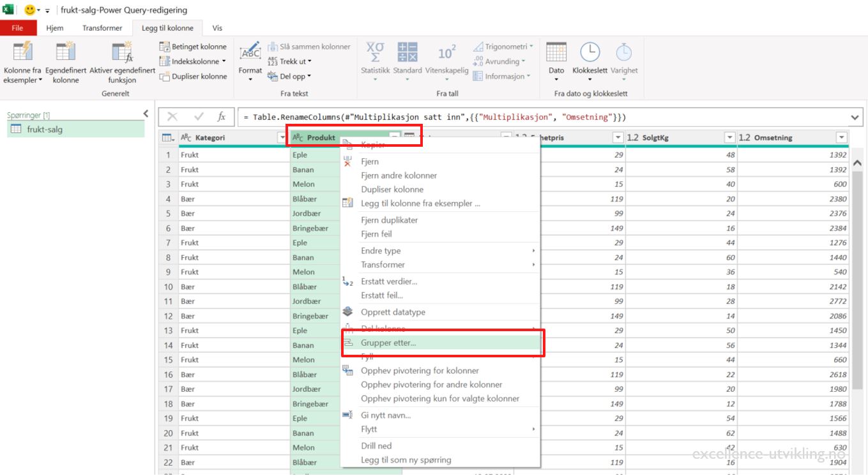Add a Betinget kolonne
Screen dimensions: 868x476
[x=193, y=47]
